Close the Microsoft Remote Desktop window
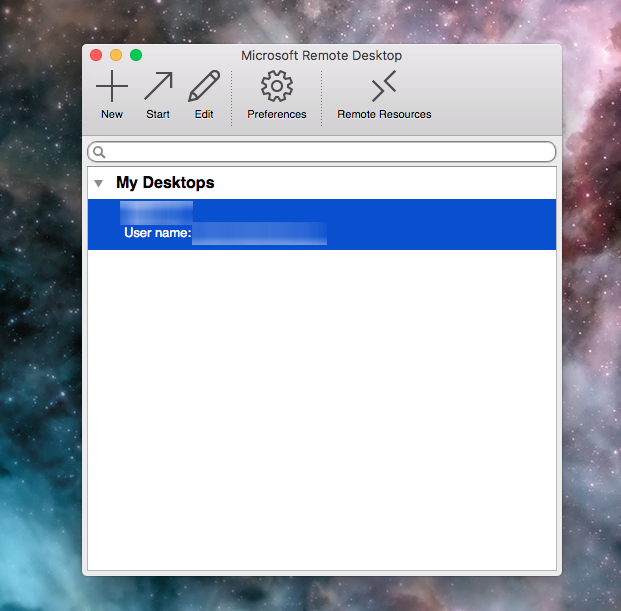The height and width of the screenshot is (611, 621). (96, 55)
